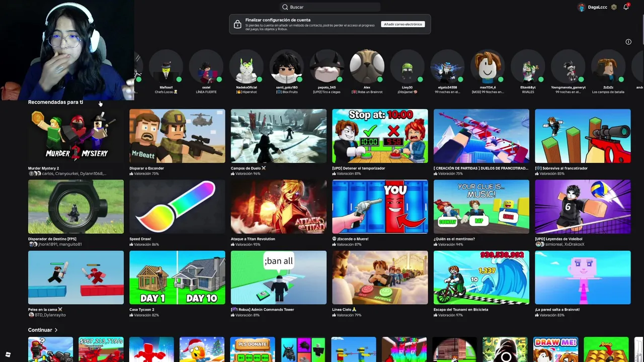Expand the Continuar section chevron
Screen dimensions: 644x362
pyautogui.click(x=56, y=330)
